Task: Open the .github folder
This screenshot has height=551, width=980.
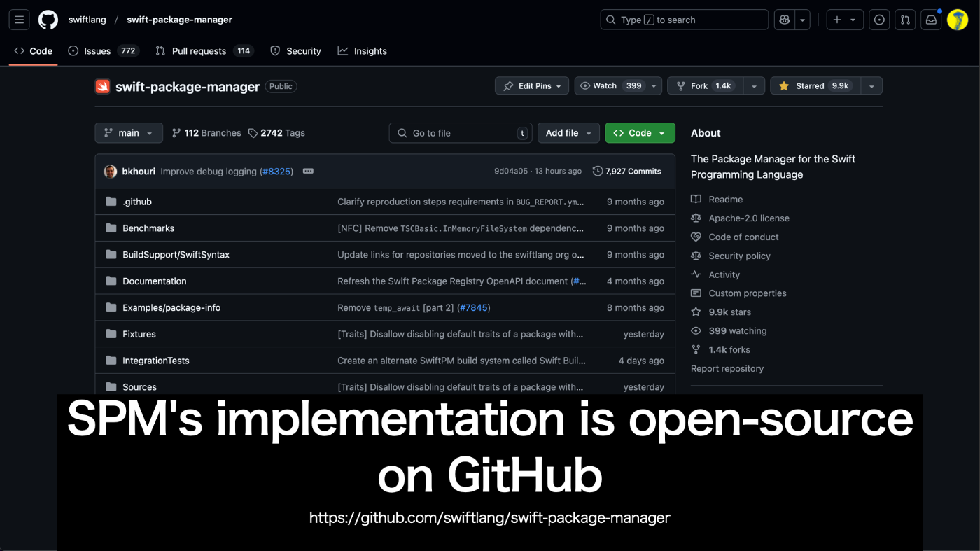Action: [137, 202]
